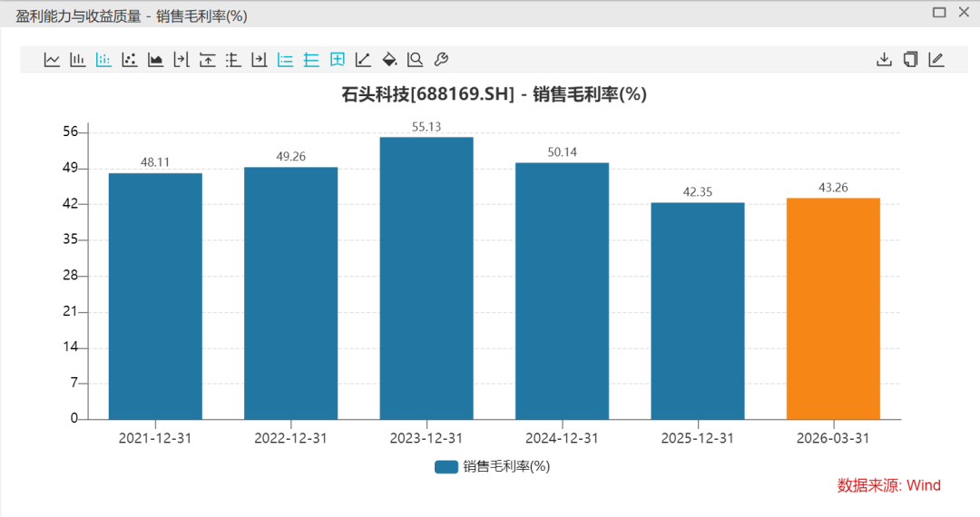Click the 49.26 data label
Screen dimensions: 980x517
pyautogui.click(x=291, y=157)
